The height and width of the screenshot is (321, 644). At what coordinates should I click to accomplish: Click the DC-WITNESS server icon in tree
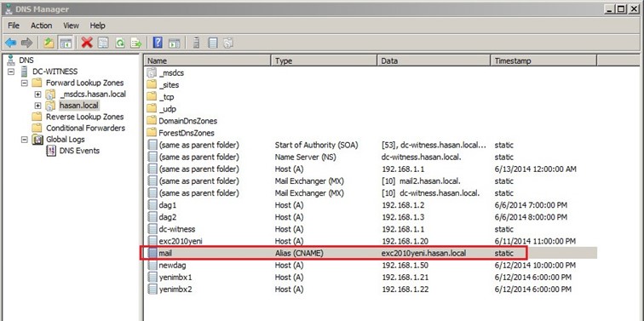(24, 72)
